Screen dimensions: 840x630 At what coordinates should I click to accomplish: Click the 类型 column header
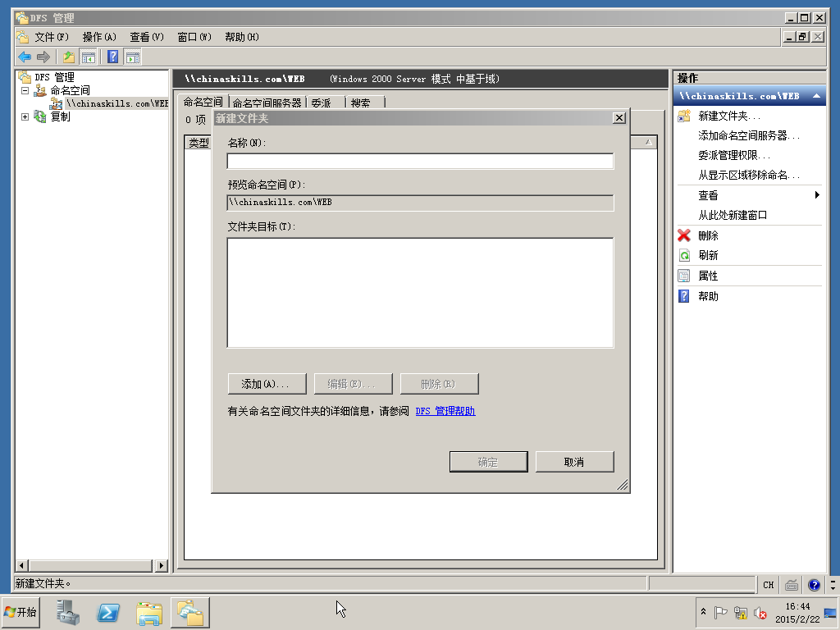(x=199, y=143)
